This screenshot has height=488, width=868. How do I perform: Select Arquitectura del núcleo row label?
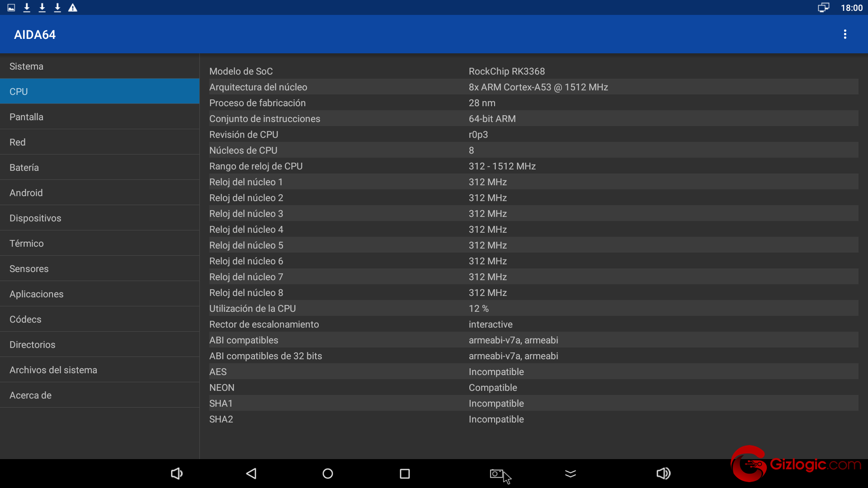(x=258, y=87)
